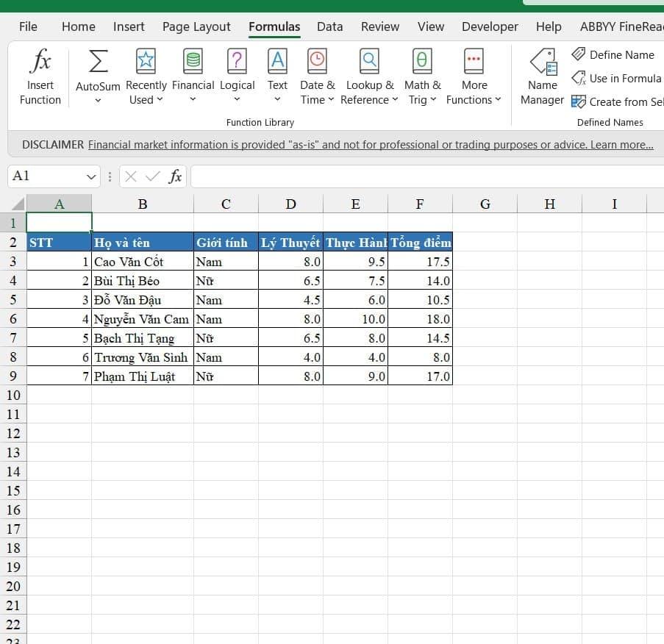The width and height of the screenshot is (664, 644).
Task: Select cell containing Nguyễn Văn Cam
Action: click(x=142, y=319)
